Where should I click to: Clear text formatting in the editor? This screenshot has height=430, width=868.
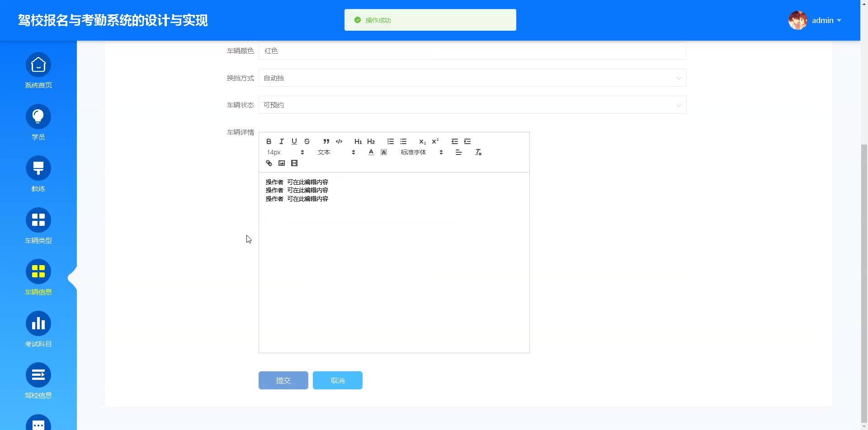pyautogui.click(x=478, y=152)
